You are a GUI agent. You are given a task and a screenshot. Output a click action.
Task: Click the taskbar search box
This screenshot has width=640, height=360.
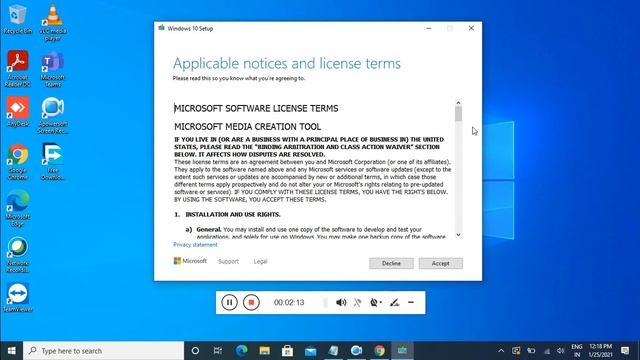tap(104, 351)
